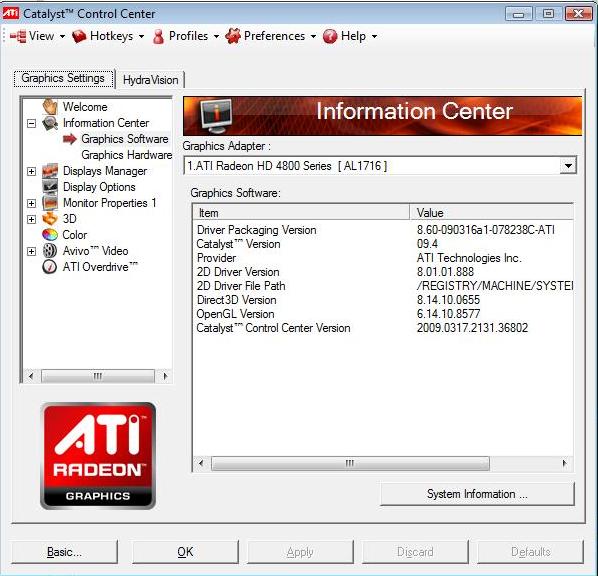The height and width of the screenshot is (576, 598).
Task: Click the software list scroll right arrow
Action: 564,463
